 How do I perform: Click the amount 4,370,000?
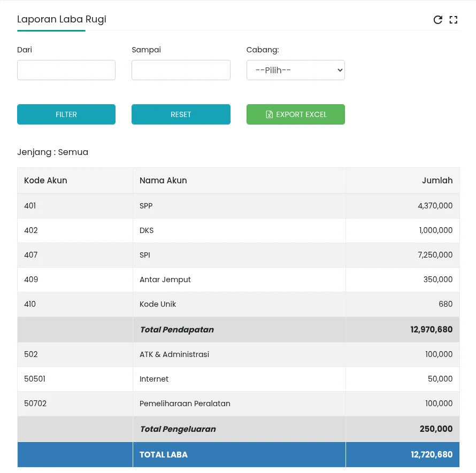coord(435,206)
